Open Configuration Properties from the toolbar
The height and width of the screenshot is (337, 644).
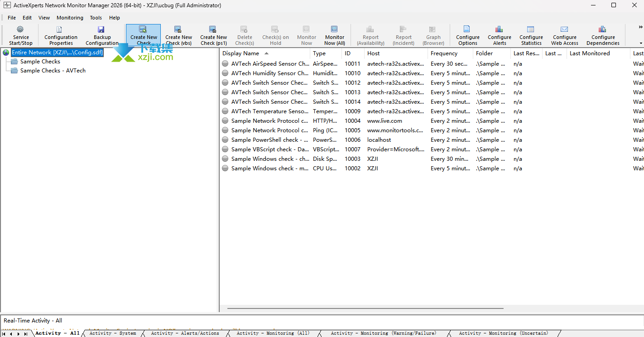pyautogui.click(x=61, y=35)
